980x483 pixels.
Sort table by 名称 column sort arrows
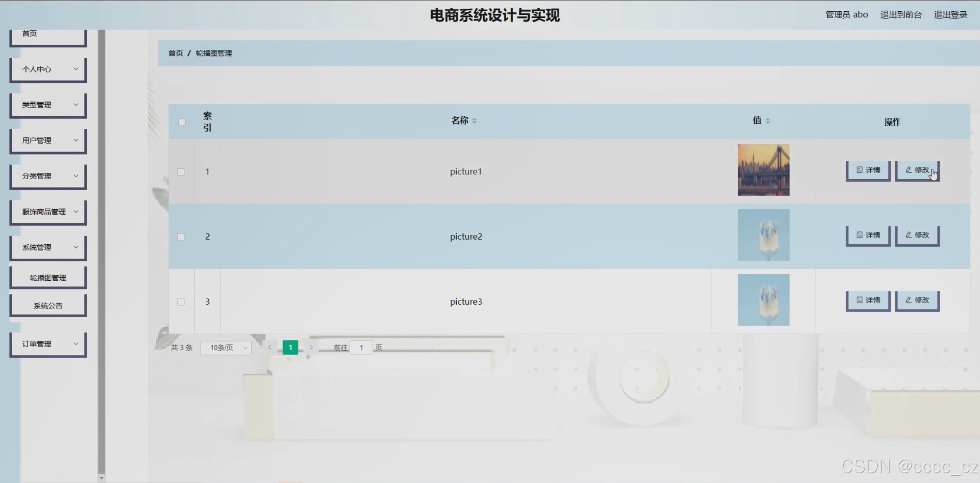[474, 121]
